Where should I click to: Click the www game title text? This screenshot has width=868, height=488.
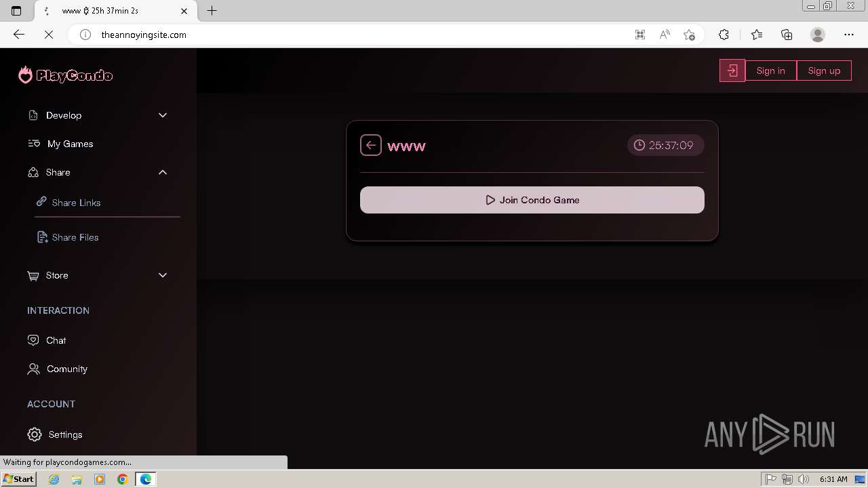tap(406, 146)
